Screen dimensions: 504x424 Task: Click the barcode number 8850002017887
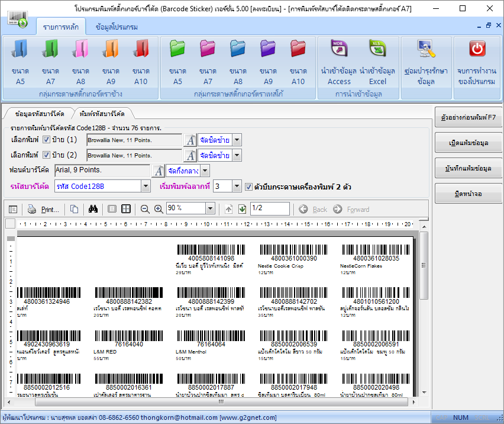pos(211,387)
